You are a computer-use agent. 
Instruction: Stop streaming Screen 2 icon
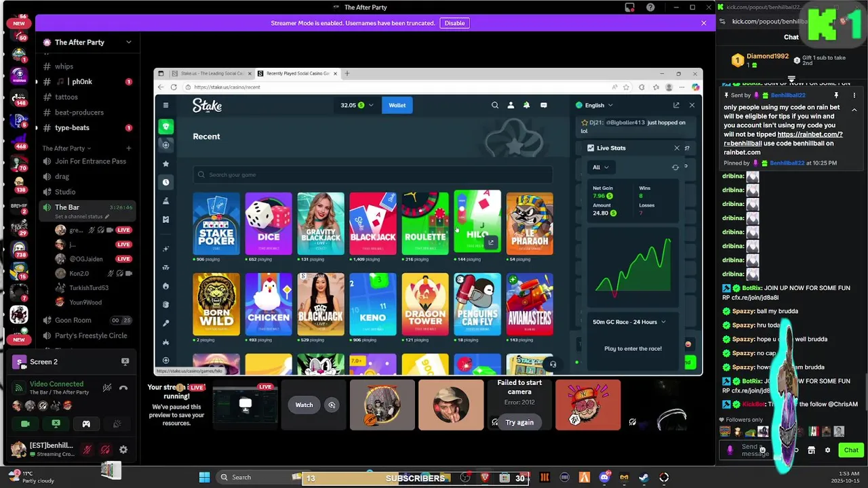click(x=125, y=362)
